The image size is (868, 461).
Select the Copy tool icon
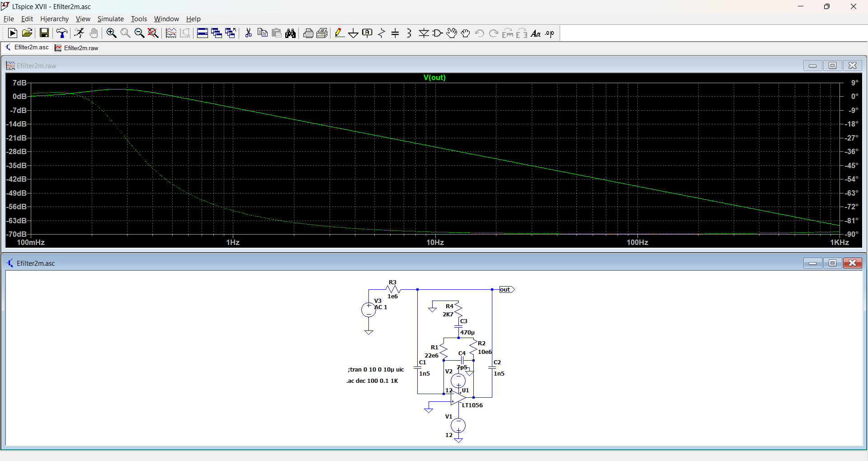[x=262, y=33]
